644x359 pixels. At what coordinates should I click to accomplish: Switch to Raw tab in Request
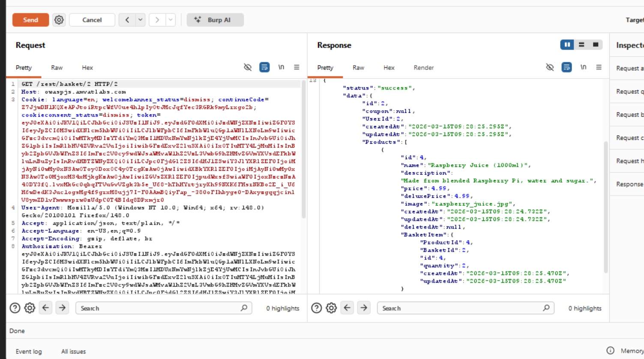pyautogui.click(x=57, y=68)
